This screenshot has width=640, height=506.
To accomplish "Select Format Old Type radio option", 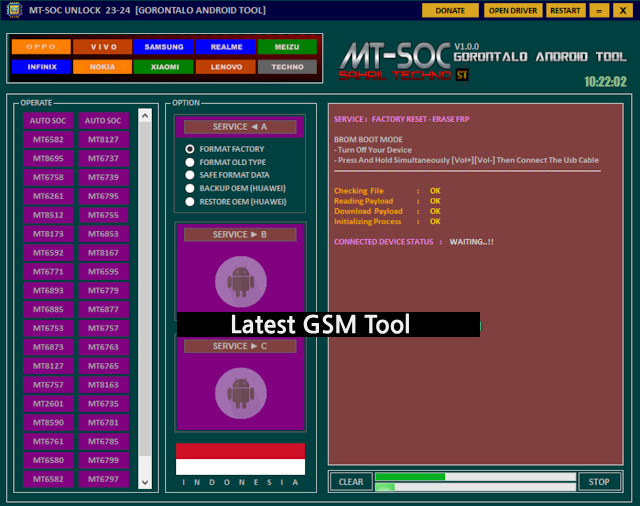I will 190,162.
